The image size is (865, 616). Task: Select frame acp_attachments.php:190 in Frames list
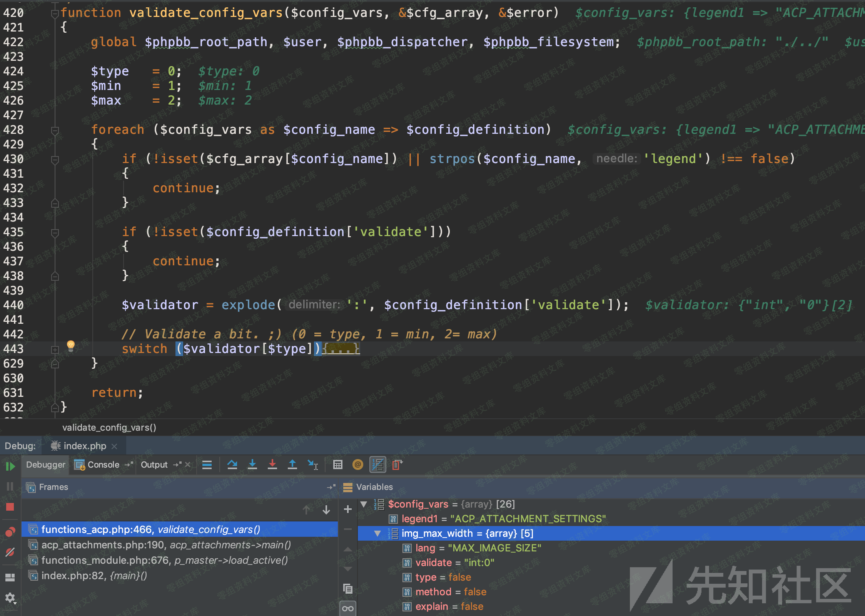(x=180, y=545)
